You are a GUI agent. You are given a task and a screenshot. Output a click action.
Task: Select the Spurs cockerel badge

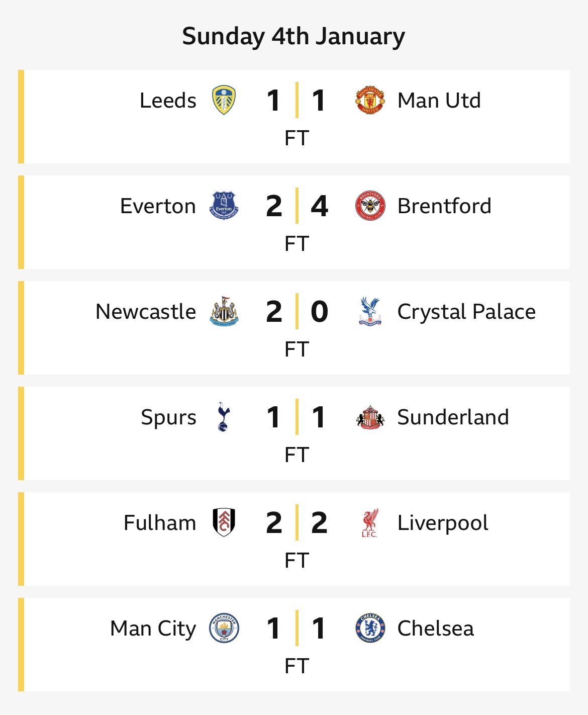coord(224,417)
